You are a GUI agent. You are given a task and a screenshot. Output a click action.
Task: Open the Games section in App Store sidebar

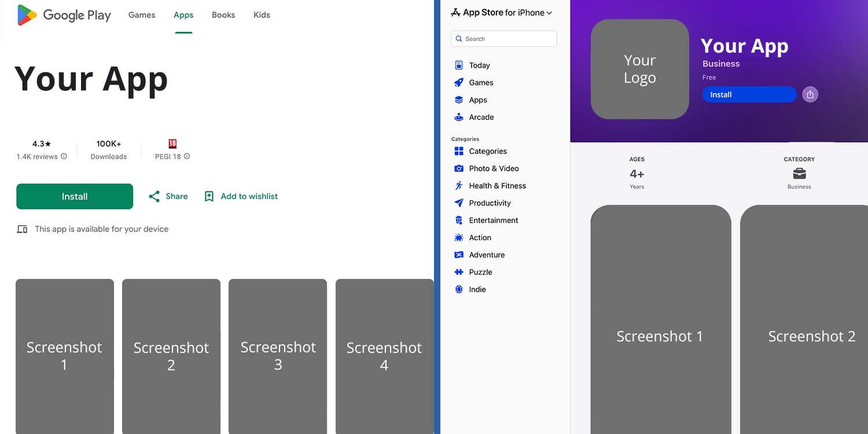pyautogui.click(x=480, y=82)
